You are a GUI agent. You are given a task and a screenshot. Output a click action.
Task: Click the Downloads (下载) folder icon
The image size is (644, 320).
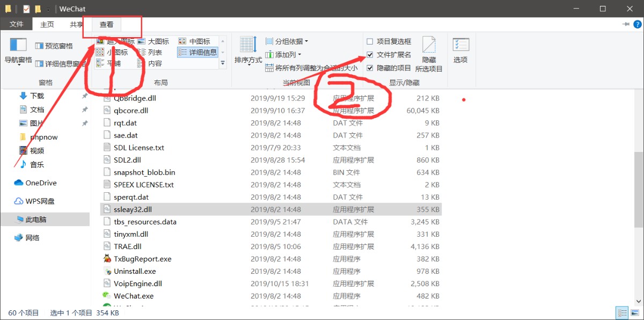click(23, 96)
